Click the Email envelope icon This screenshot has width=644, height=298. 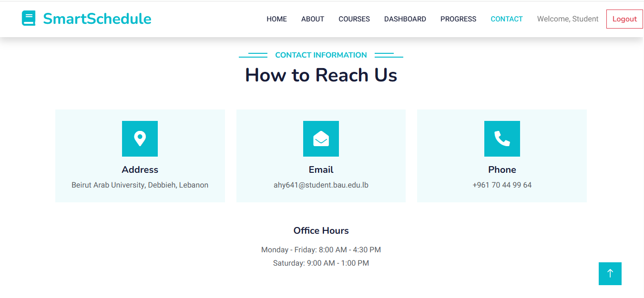click(x=321, y=139)
